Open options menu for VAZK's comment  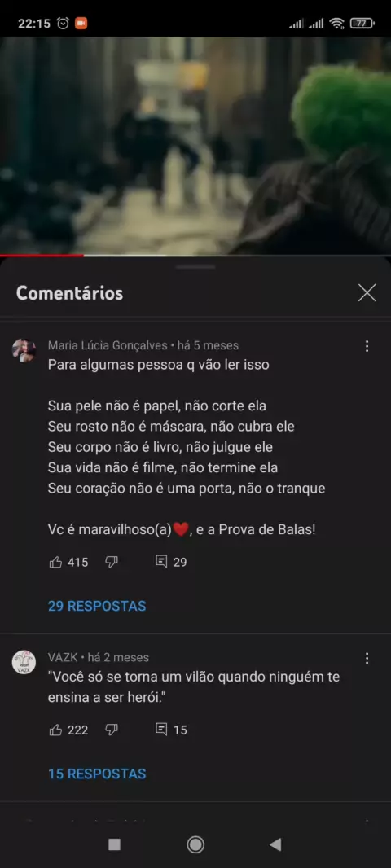pos(367,658)
